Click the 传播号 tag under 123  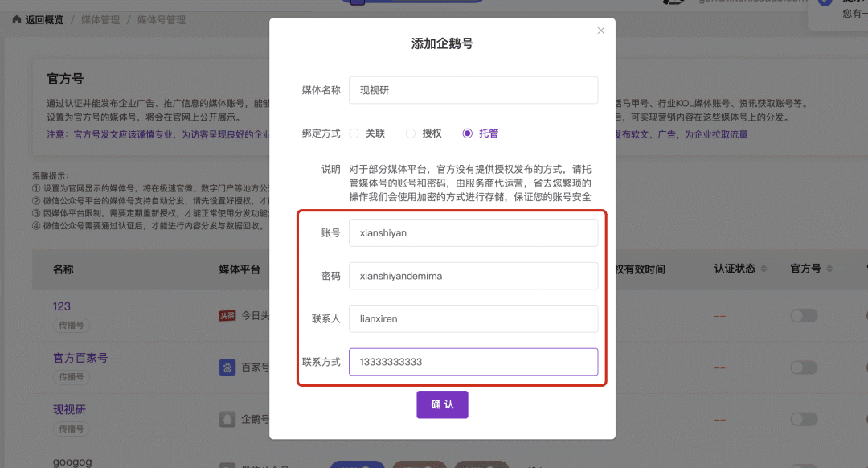71,325
